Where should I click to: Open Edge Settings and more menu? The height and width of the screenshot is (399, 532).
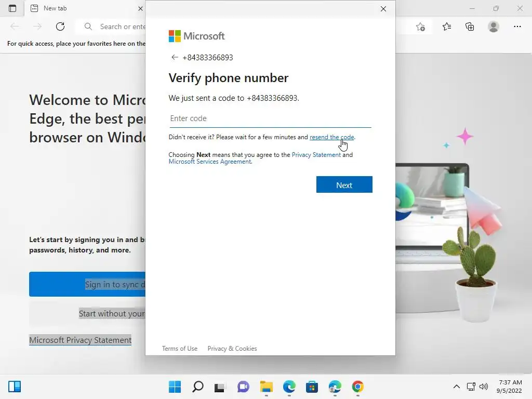517,26
